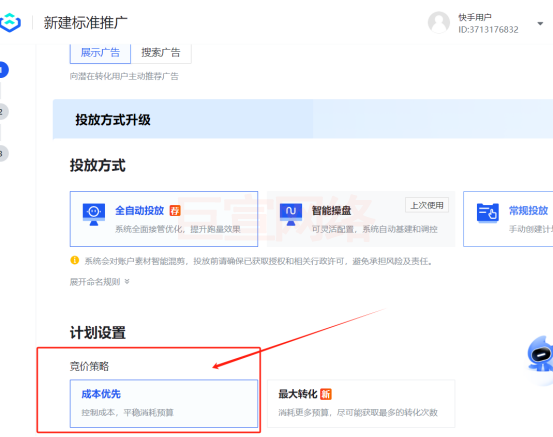This screenshot has height=437, width=553.
Task: Click the 常规投放 folder icon
Action: pyautogui.click(x=488, y=213)
